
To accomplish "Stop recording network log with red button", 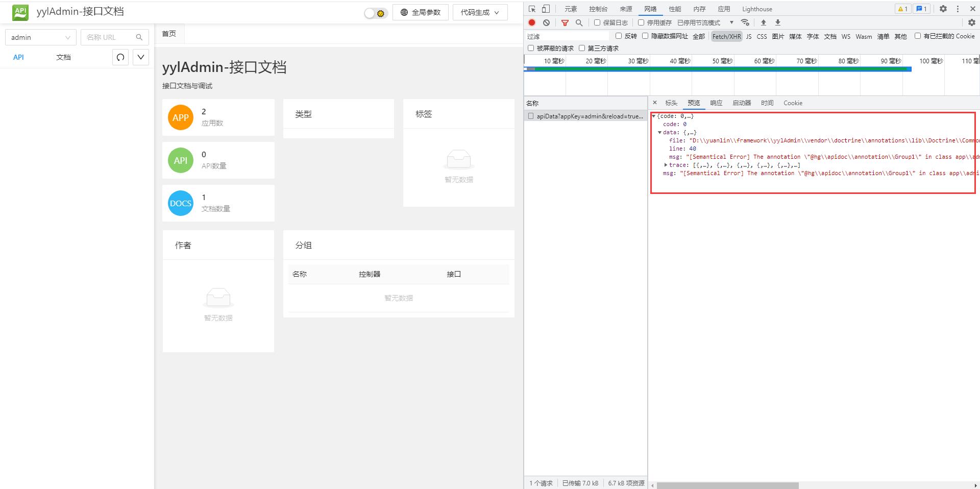I will (532, 22).
